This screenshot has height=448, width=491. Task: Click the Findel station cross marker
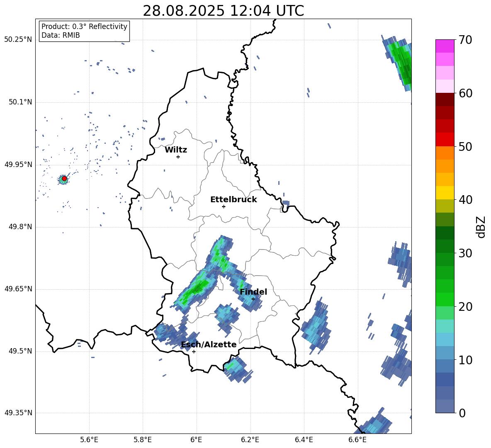(x=253, y=299)
